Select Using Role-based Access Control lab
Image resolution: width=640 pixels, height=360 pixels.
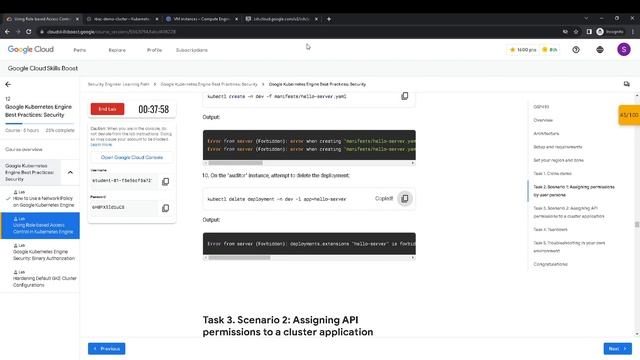40,225
